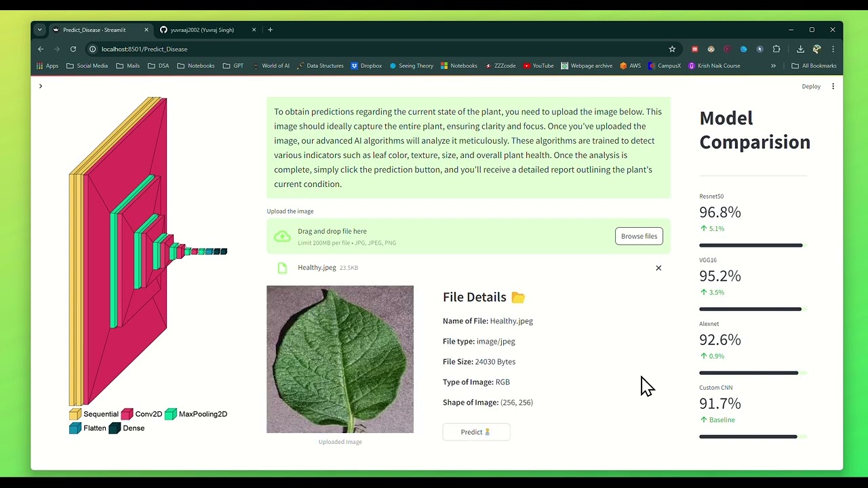Open the GPT bookmarks folder

click(x=233, y=66)
